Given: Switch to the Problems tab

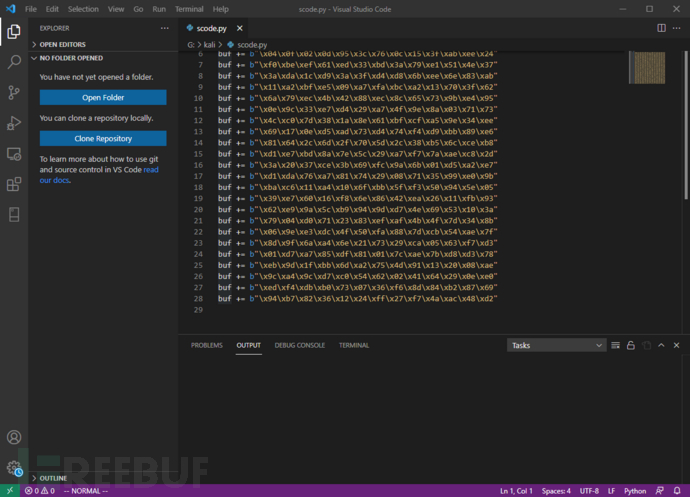Looking at the screenshot, I should click(206, 345).
